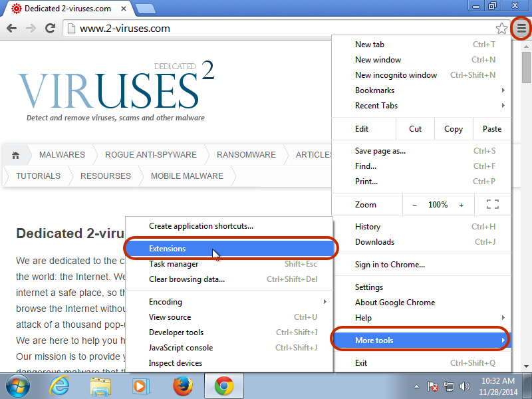Launch Internet Explorer from the taskbar
Viewport: 532px width, 399px height.
tap(59, 386)
